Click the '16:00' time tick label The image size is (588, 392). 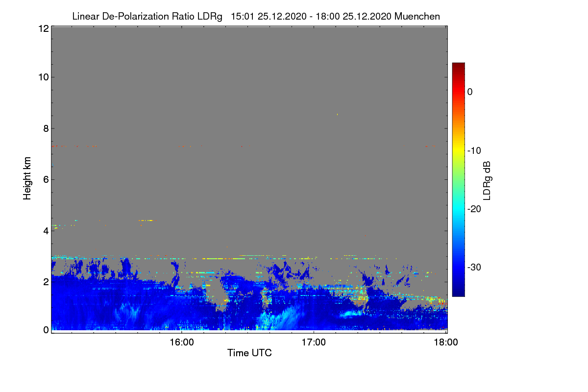click(181, 342)
